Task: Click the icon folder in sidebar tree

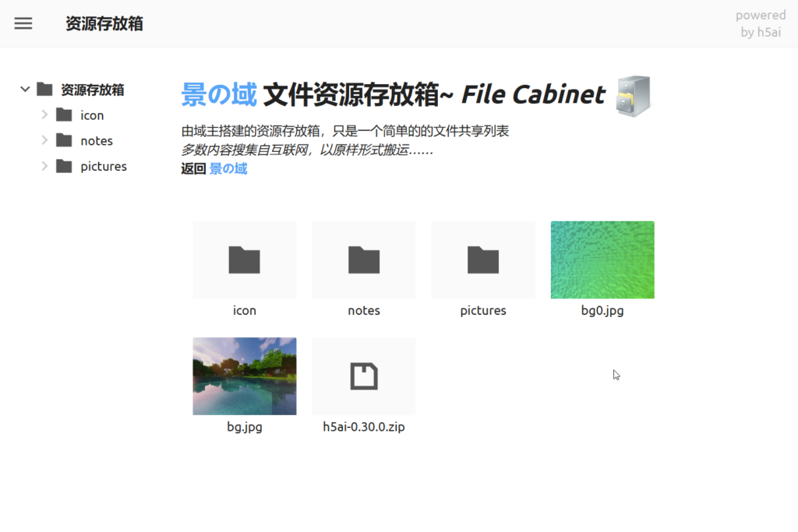Action: (x=92, y=115)
